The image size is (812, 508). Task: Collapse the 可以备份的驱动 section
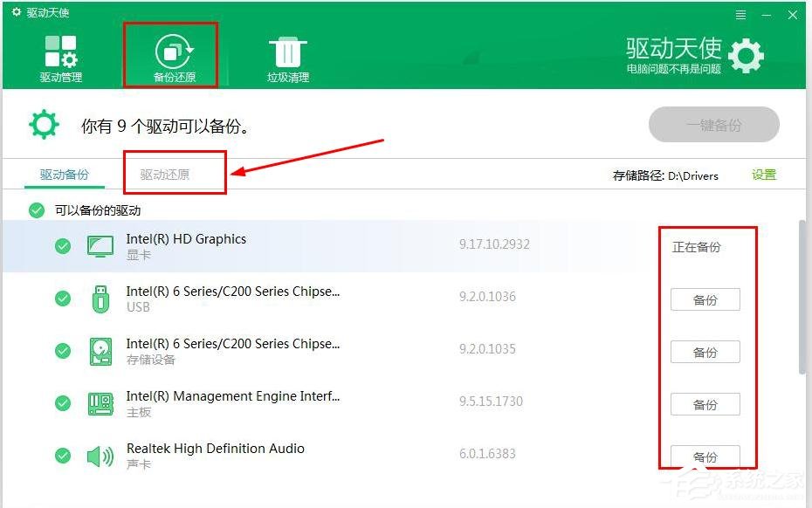(36, 210)
